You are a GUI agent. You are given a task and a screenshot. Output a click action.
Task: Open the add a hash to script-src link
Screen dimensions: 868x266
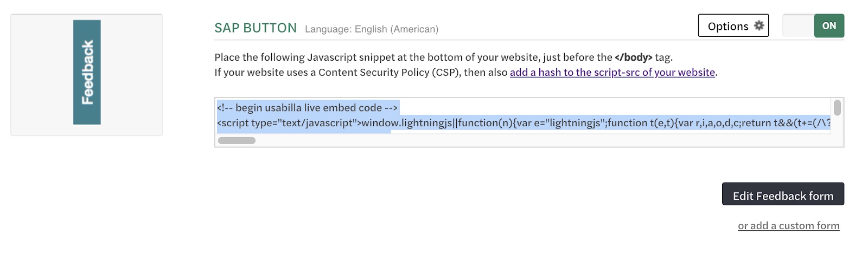612,73
